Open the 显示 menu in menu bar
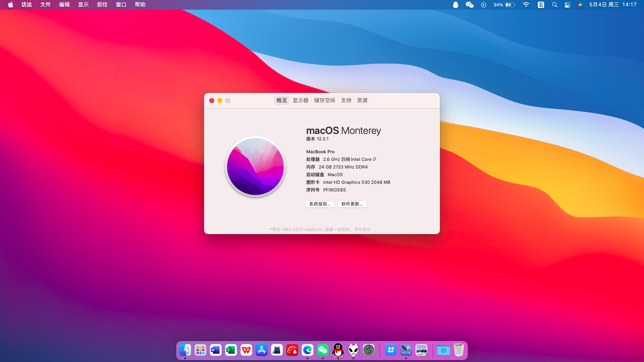Viewport: 644px width, 362px height. [x=83, y=5]
